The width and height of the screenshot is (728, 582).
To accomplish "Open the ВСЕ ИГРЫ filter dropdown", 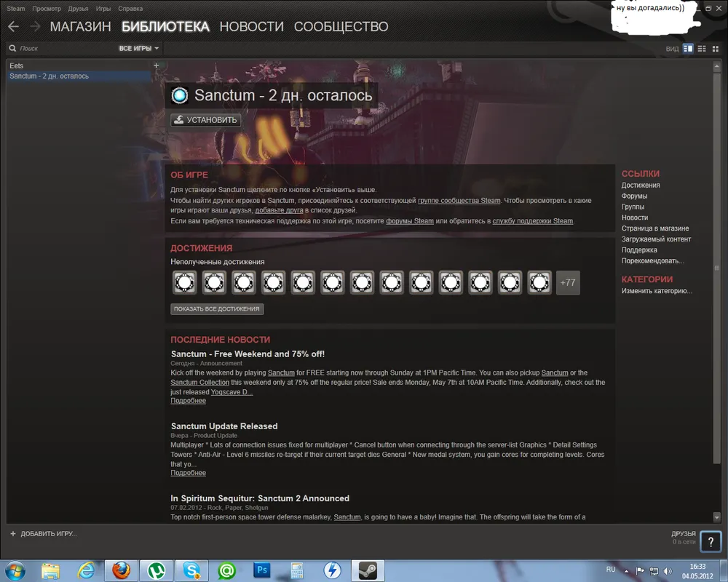I will (x=138, y=48).
